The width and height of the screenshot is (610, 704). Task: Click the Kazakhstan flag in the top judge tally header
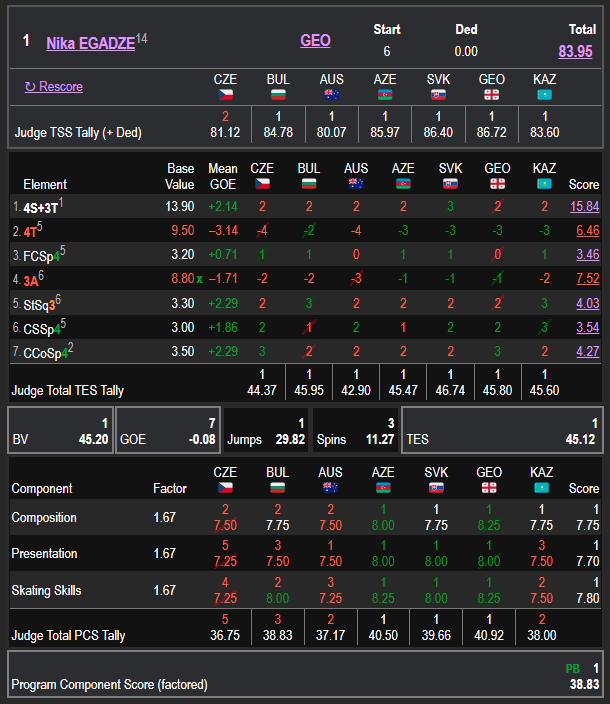click(x=545, y=94)
